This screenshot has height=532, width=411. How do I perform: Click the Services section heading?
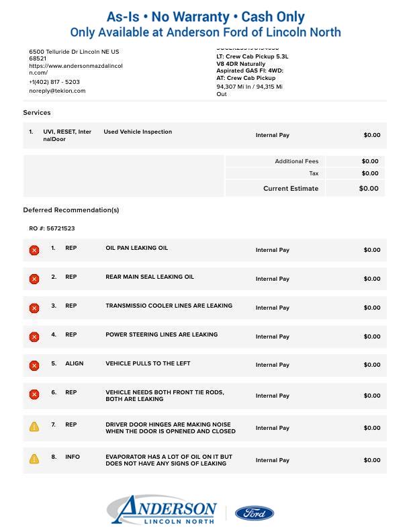click(x=37, y=113)
